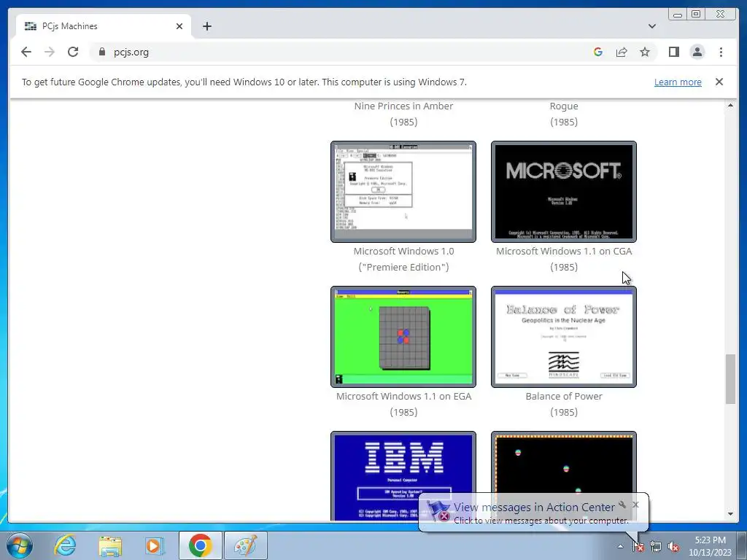Image resolution: width=747 pixels, height=560 pixels.
Task: Open the Chrome profile avatar menu
Action: coord(697,52)
